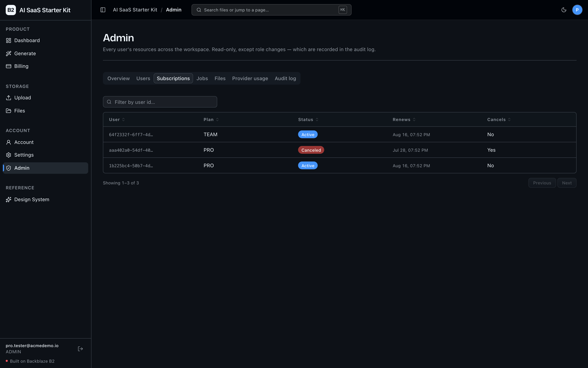This screenshot has width=588, height=368.
Task: Sort table by Cancels column
Action: click(499, 120)
